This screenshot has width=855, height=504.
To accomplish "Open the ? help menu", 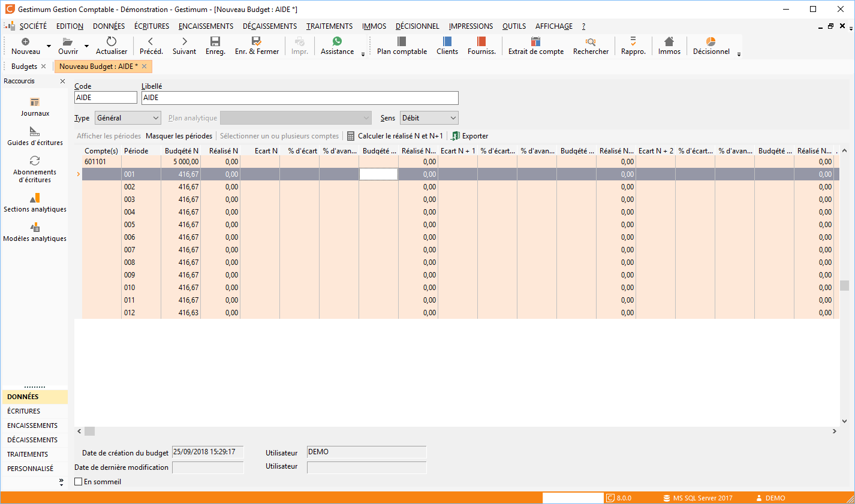I will [x=583, y=26].
